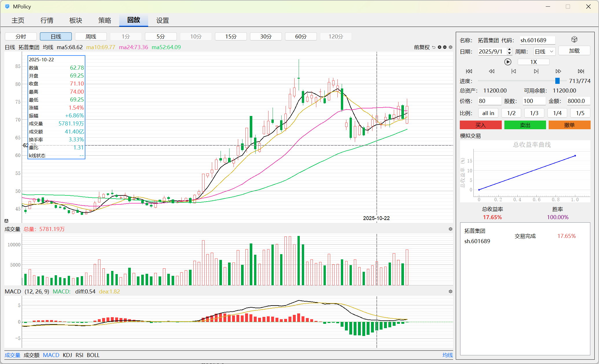Click the random stock dice icon
Image resolution: width=599 pixels, height=364 pixels.
point(574,40)
